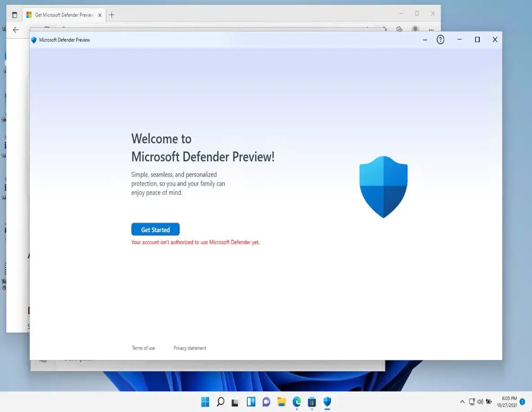Open the Windows Start menu
Image resolution: width=532 pixels, height=412 pixels.
pos(205,402)
